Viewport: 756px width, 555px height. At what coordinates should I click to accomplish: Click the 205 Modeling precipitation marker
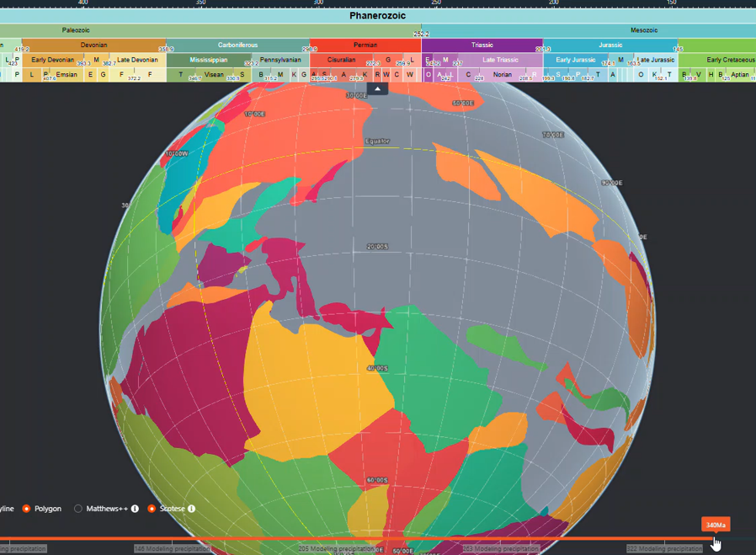click(336, 549)
